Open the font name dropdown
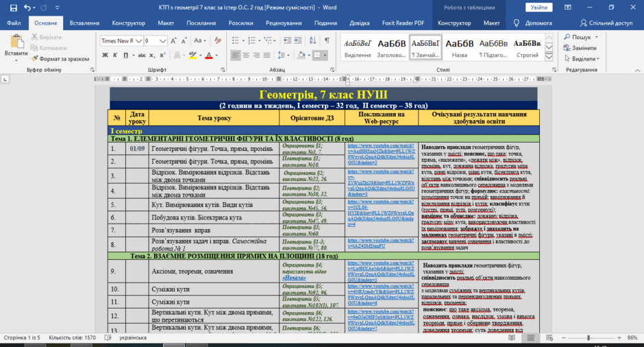The height and width of the screenshot is (347, 644). pyautogui.click(x=139, y=40)
